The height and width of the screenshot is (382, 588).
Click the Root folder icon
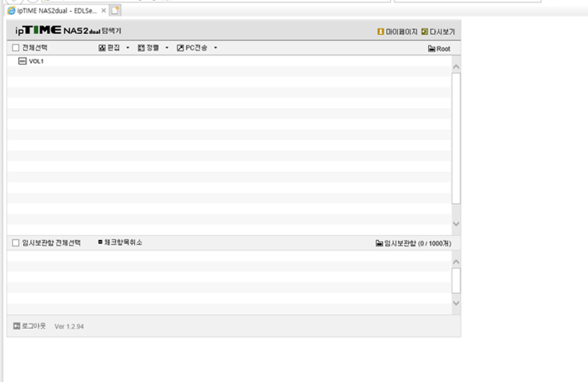pyautogui.click(x=432, y=48)
